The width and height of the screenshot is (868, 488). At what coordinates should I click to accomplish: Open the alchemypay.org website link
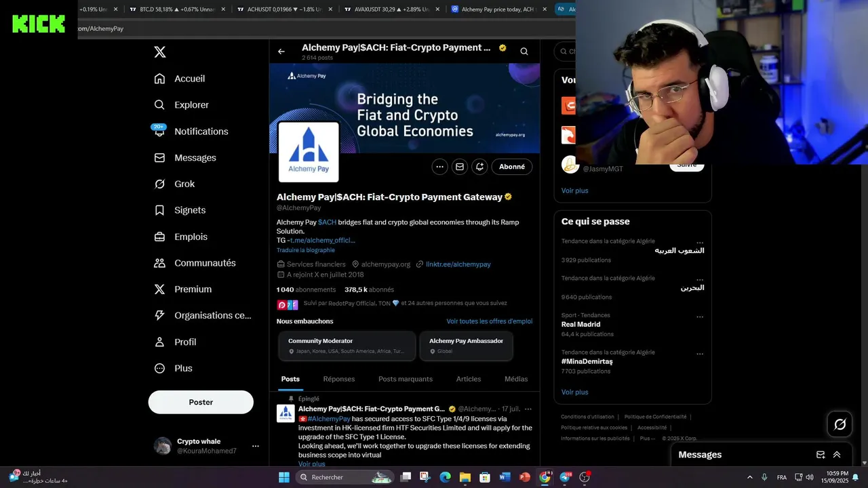point(385,264)
